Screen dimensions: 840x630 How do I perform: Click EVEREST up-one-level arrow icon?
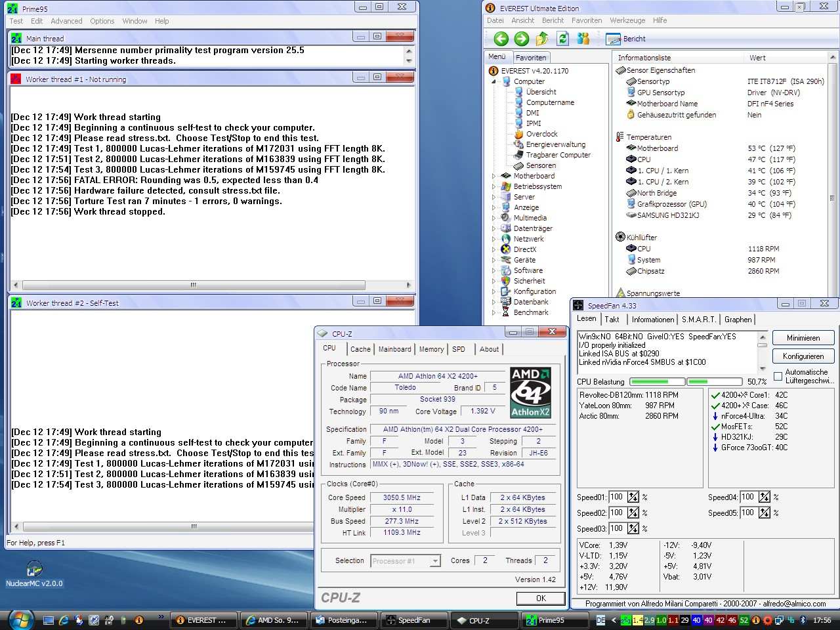coord(542,39)
